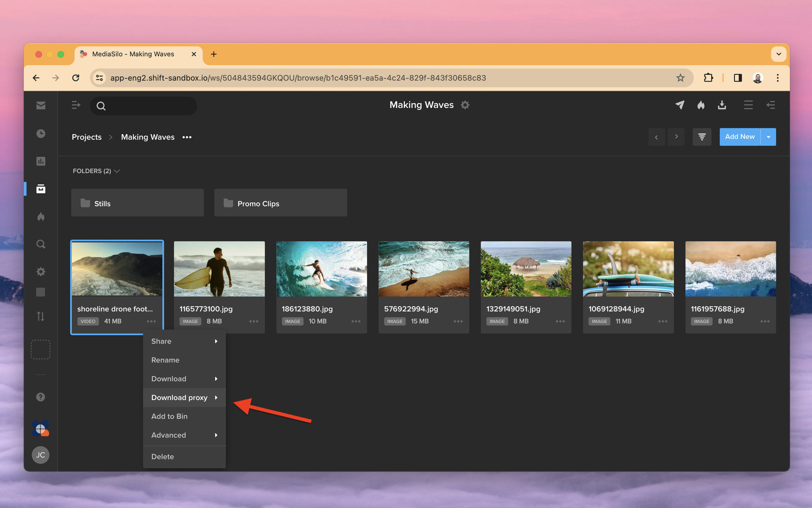Open a new browser tab

tap(214, 54)
